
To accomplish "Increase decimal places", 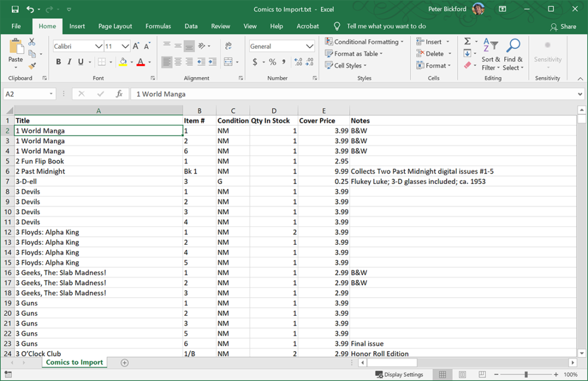I will (x=298, y=62).
